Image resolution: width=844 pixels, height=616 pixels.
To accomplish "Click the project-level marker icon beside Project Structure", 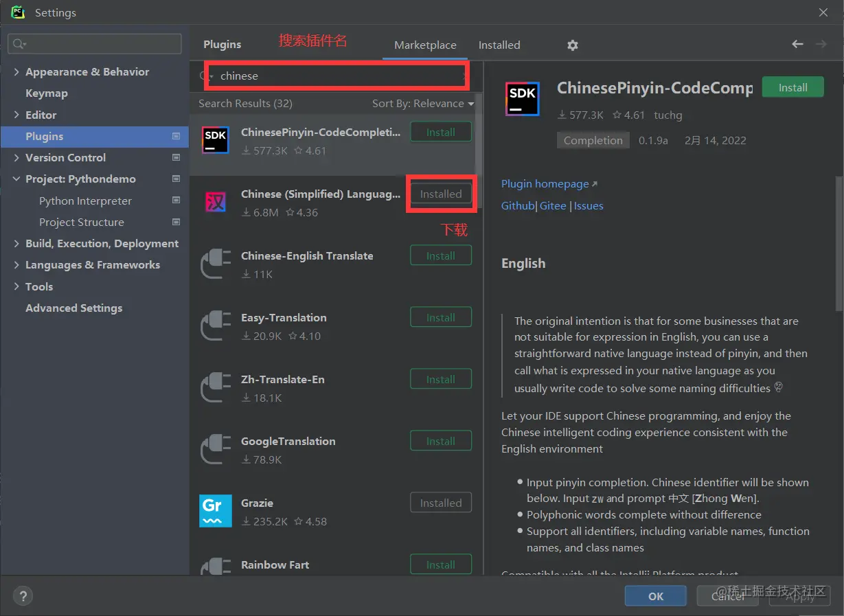I will pos(176,222).
